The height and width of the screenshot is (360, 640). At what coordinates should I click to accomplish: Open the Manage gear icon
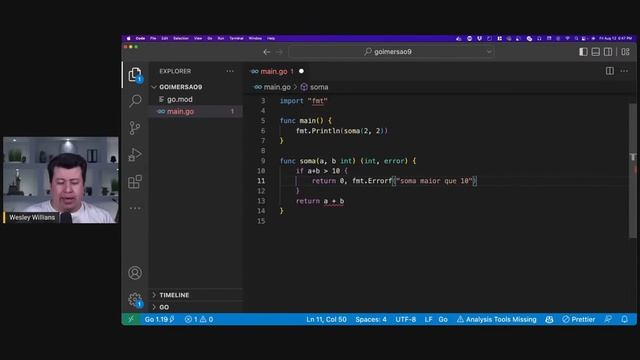tap(135, 300)
